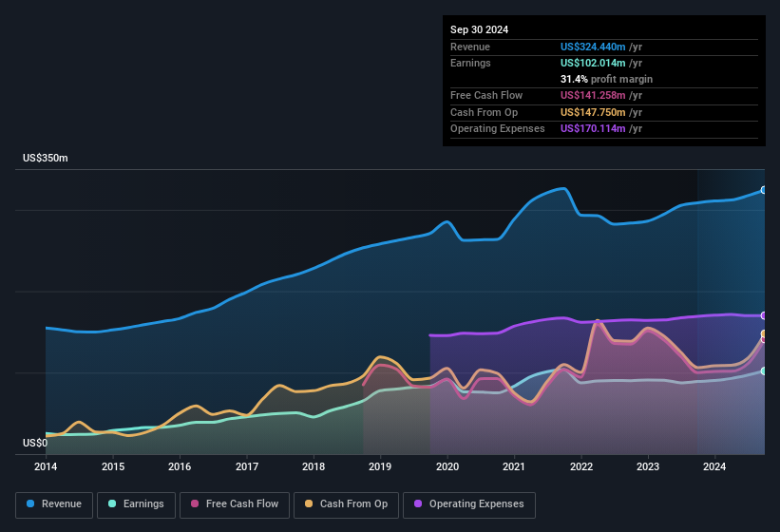Image resolution: width=780 pixels, height=532 pixels.
Task: Click the US$141.258m Free Cash Flow tooltip value
Action: (593, 95)
